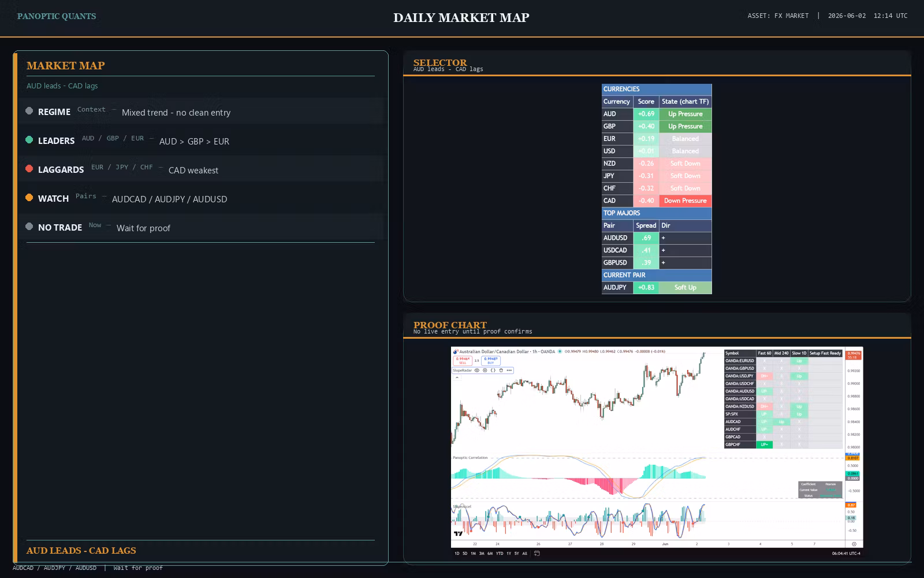Remove SlopeRadar indicator with trash icon

point(501,370)
